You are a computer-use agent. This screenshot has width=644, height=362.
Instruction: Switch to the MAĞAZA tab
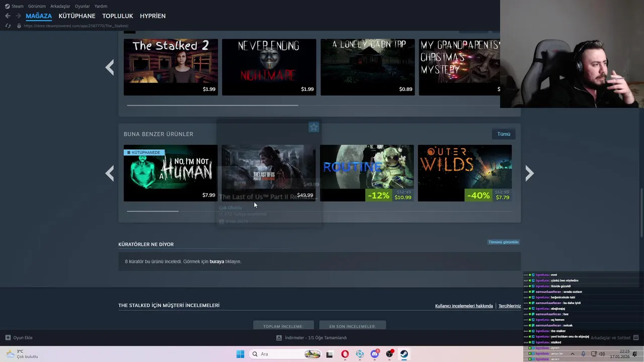(39, 16)
